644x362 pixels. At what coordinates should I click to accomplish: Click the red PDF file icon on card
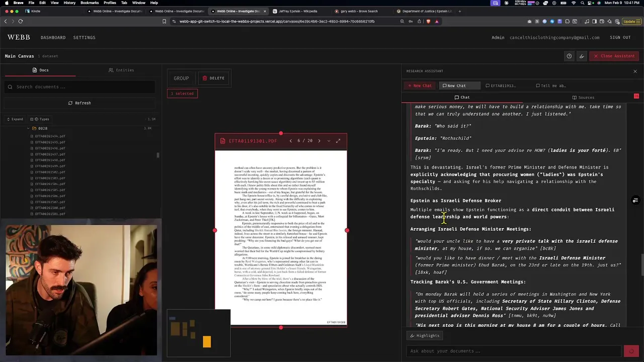(222, 141)
